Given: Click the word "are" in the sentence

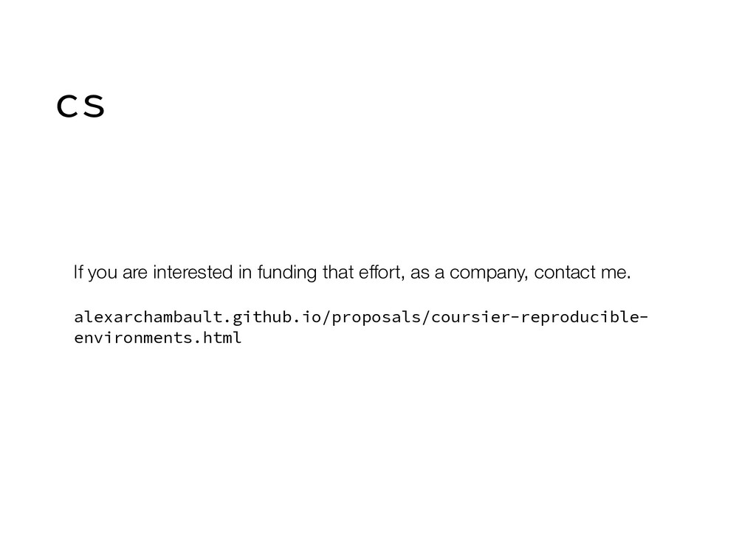Looking at the screenshot, I should (135, 273).
